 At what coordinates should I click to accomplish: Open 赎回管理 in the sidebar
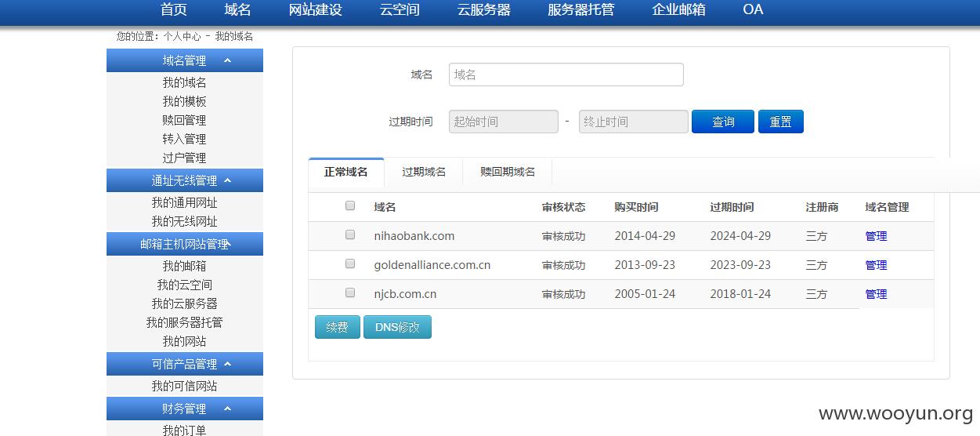pos(185,120)
